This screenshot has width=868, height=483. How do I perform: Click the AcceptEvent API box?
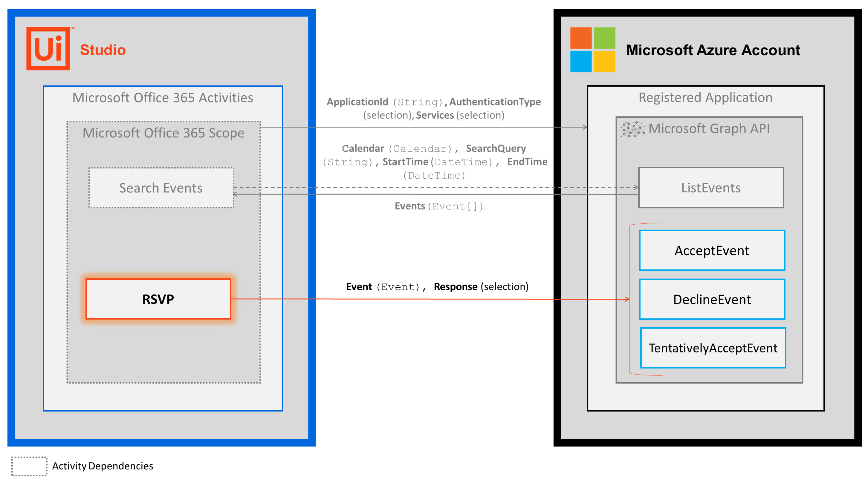pos(712,251)
